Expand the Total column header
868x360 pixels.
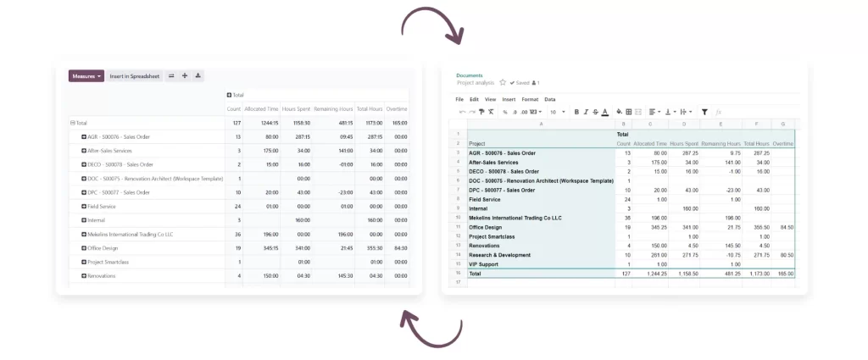[x=230, y=95]
